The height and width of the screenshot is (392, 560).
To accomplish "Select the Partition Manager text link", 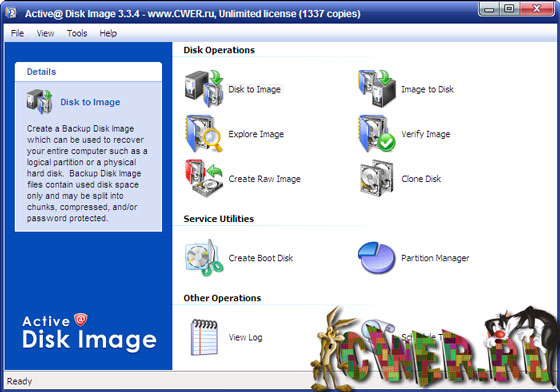I will coord(435,258).
